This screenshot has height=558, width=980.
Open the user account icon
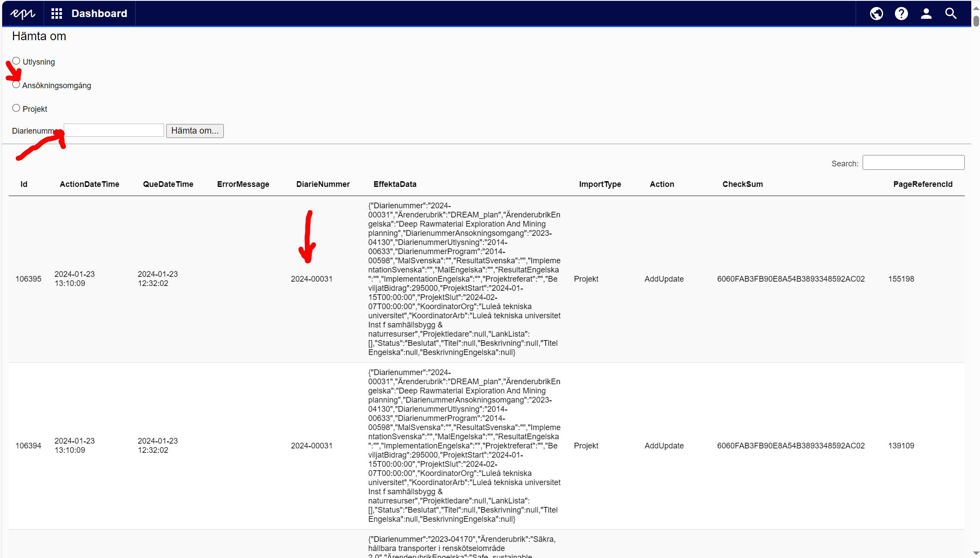point(926,14)
